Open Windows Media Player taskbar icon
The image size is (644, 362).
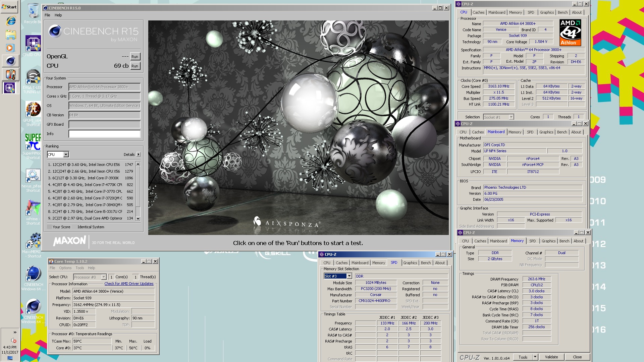click(x=10, y=48)
